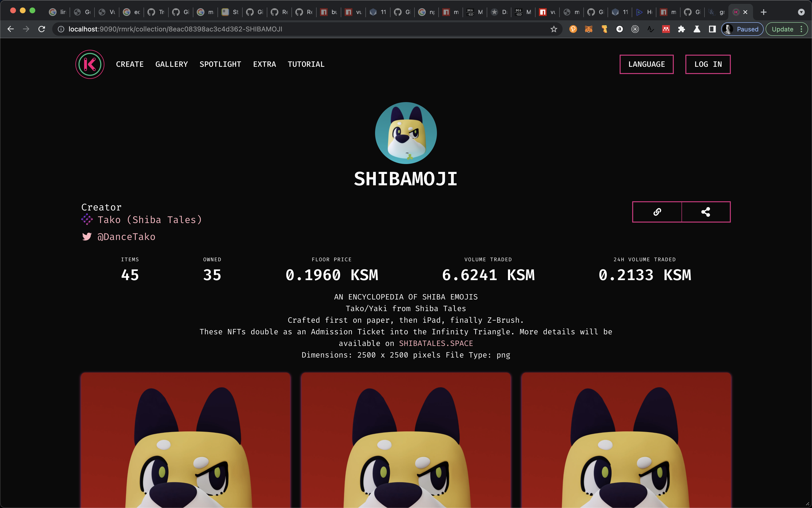Open the TUTORIAL menu item
812x508 pixels.
(x=306, y=64)
